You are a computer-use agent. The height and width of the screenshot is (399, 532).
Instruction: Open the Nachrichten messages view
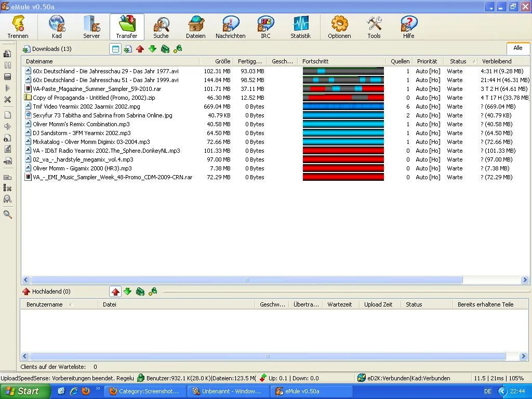[230, 26]
